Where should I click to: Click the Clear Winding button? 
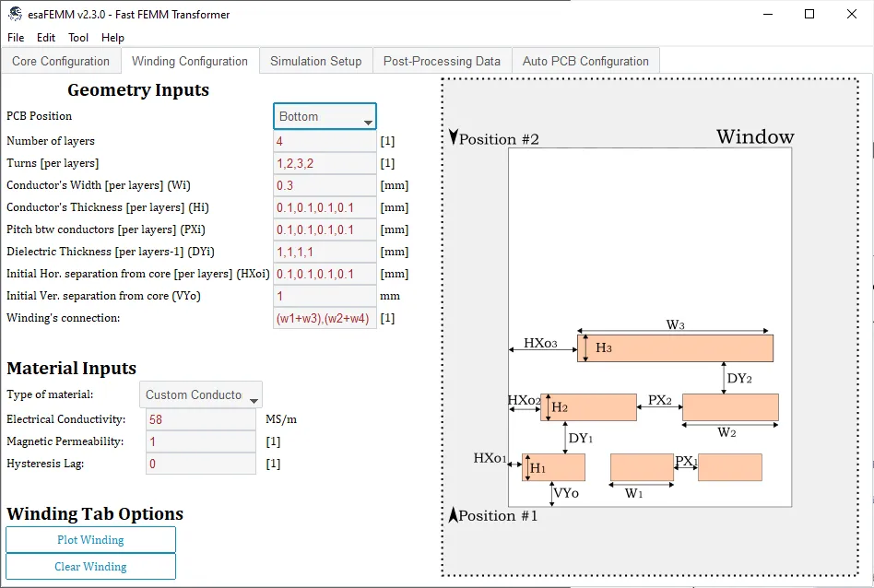pyautogui.click(x=91, y=566)
